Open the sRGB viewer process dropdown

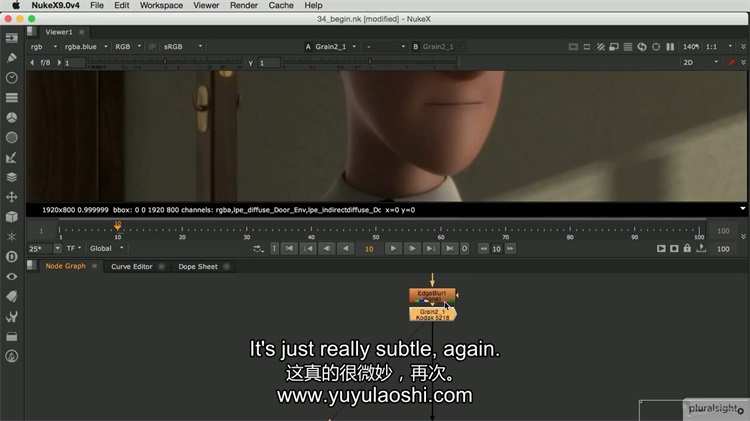coord(183,47)
